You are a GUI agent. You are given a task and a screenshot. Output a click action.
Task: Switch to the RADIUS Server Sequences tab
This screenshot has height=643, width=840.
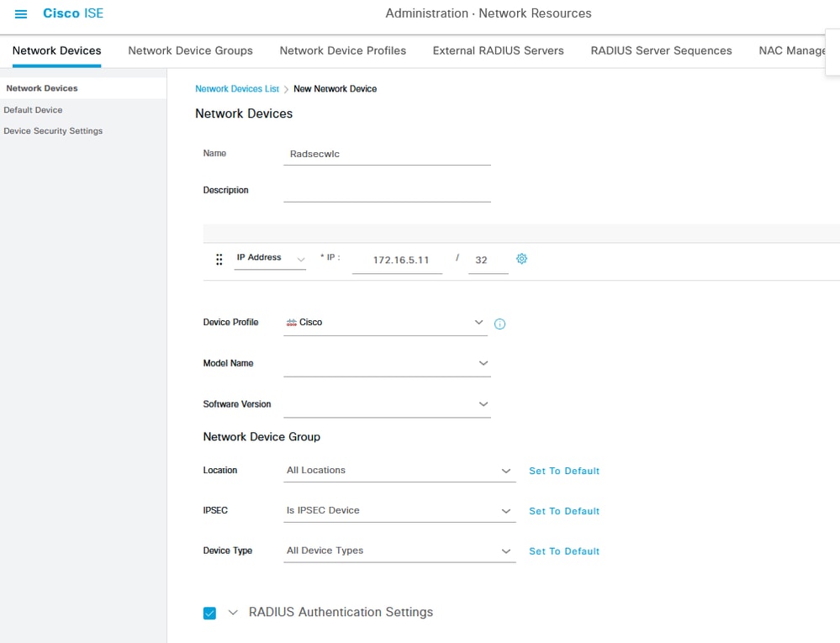tap(661, 51)
